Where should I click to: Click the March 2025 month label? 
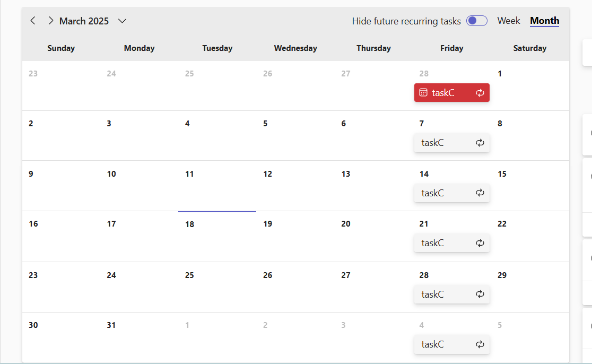point(84,21)
